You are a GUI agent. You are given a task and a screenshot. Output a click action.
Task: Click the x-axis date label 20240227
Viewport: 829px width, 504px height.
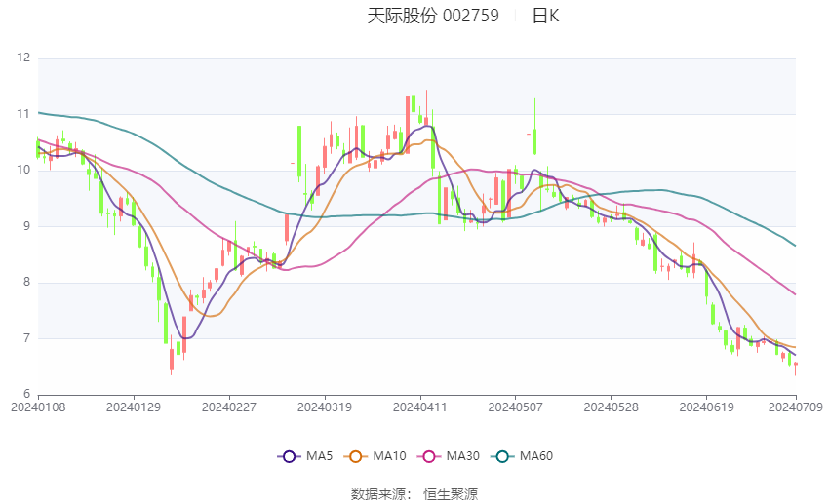click(x=229, y=407)
